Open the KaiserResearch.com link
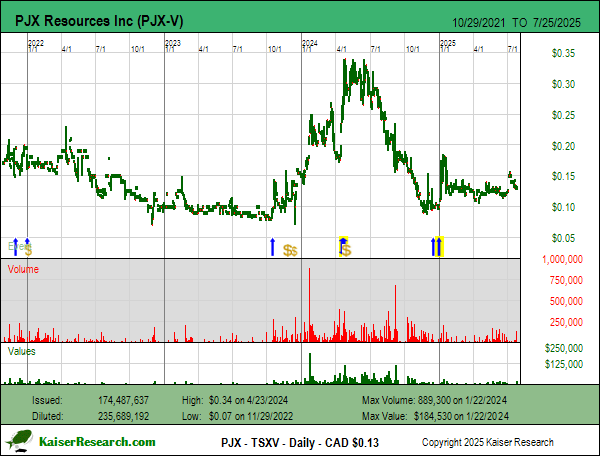Viewport: 600px width, 456px height. click(x=97, y=442)
